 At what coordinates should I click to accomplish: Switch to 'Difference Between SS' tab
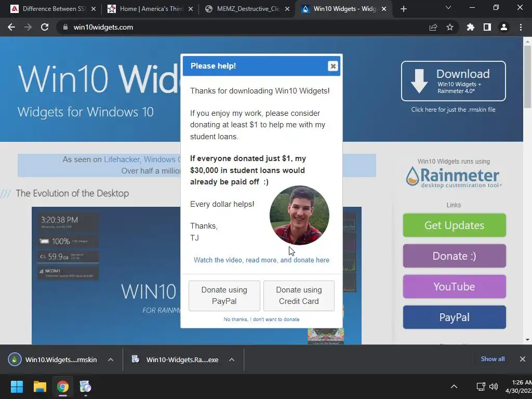pyautogui.click(x=53, y=9)
